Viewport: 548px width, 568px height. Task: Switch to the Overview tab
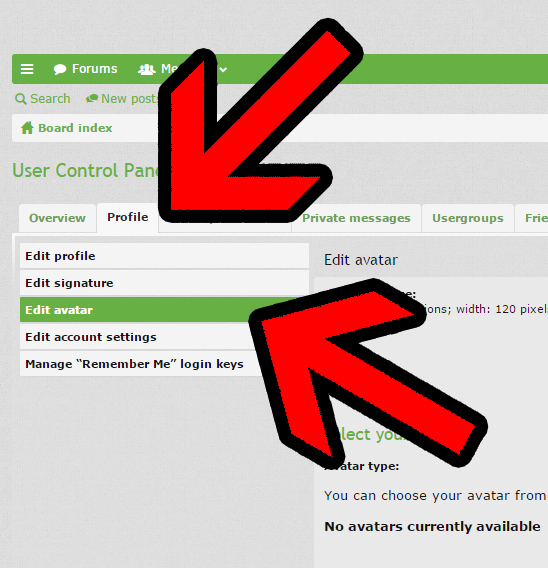click(57, 218)
